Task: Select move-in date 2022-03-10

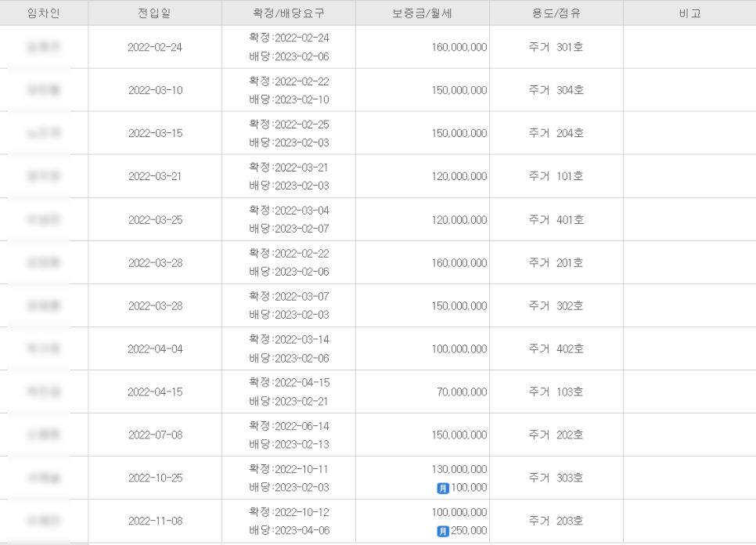Action: 155,90
